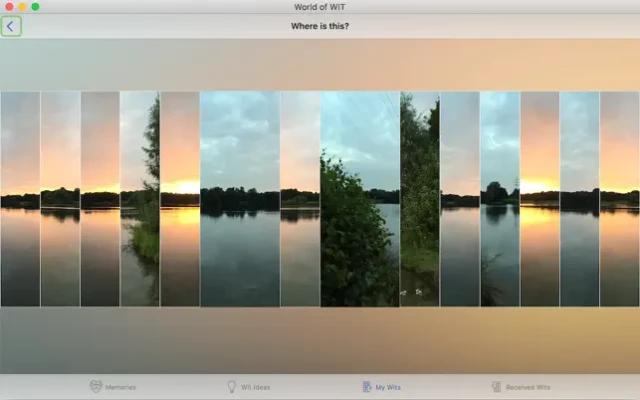The width and height of the screenshot is (640, 400).
Task: Open the Wit Ideas lightbulb icon
Action: [233, 387]
